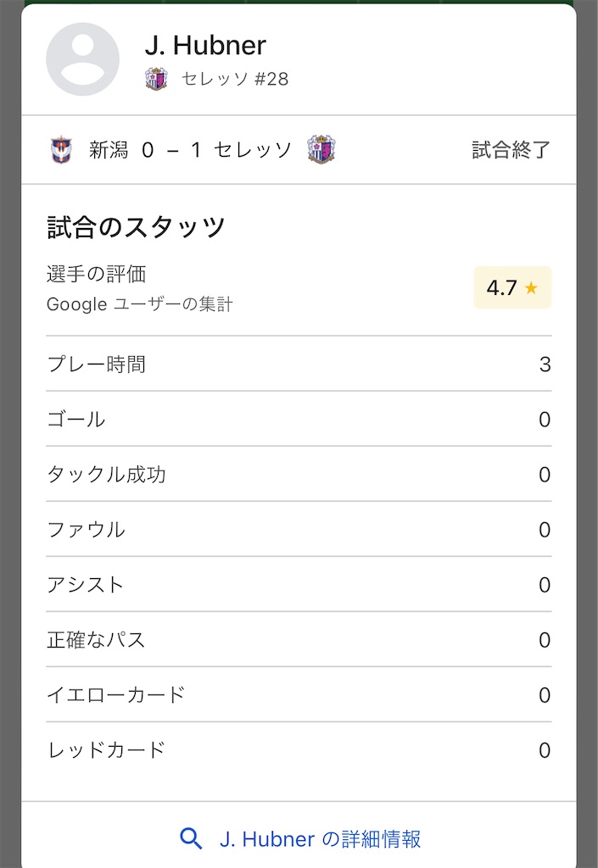Tap the レッドカード stat row

299,750
